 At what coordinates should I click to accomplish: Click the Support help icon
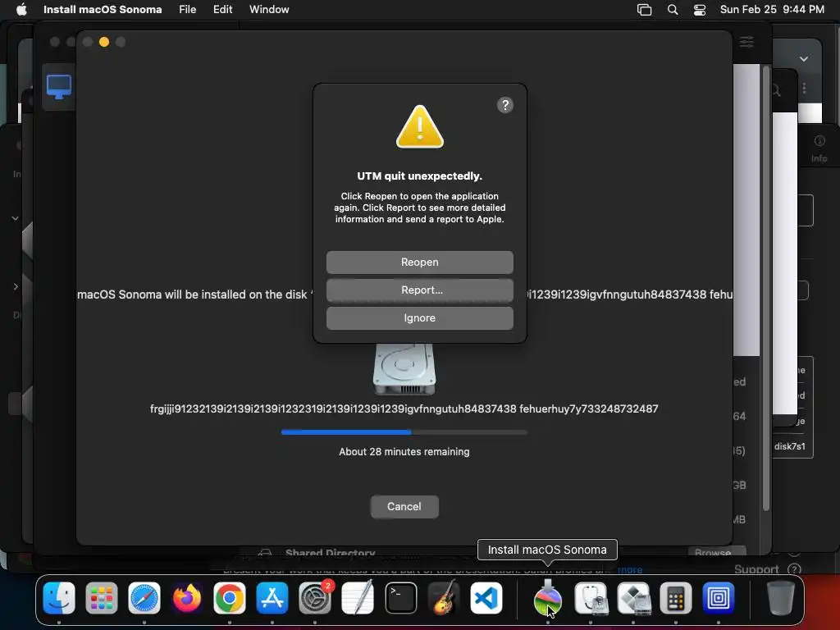coord(794,569)
